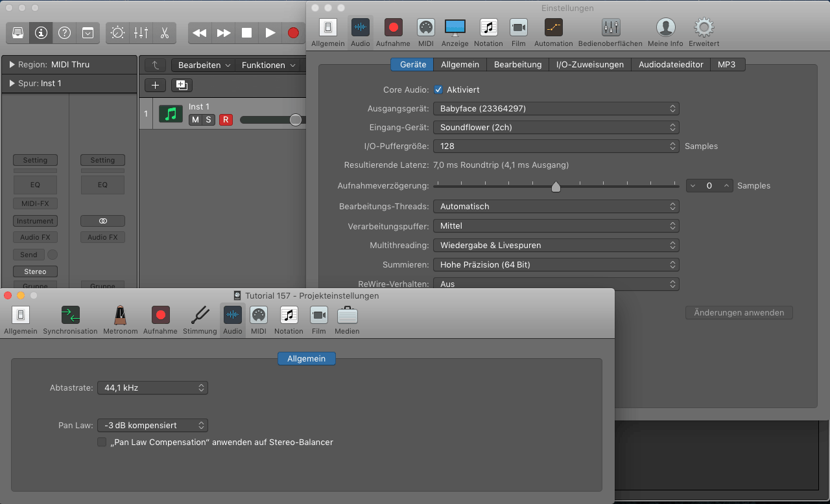Open Automation preferences icon
The width and height of the screenshot is (830, 504).
click(553, 32)
